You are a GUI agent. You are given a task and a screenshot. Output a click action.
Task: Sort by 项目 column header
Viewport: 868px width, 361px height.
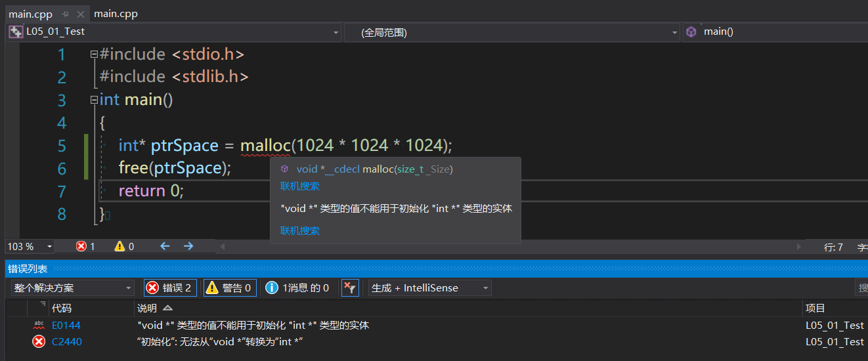[835, 308]
